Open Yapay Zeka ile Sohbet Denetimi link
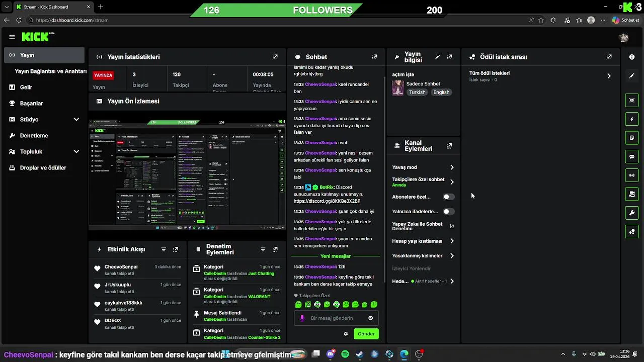 [423, 226]
